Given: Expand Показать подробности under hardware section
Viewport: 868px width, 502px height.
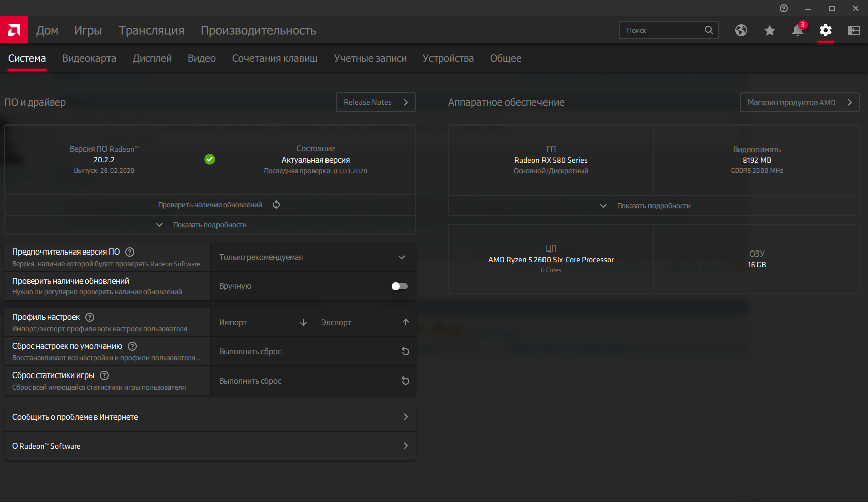Looking at the screenshot, I should 653,206.
